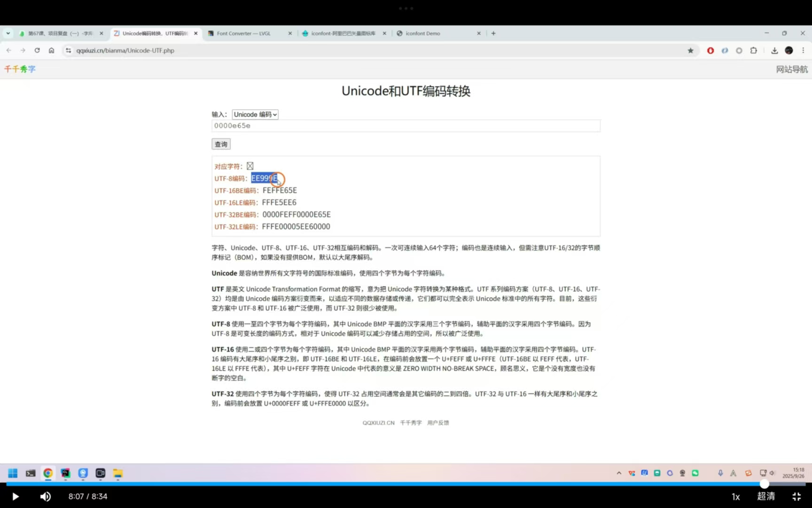This screenshot has width=812, height=508.
Task: Open File Explorer from the taskbar
Action: [x=117, y=473]
